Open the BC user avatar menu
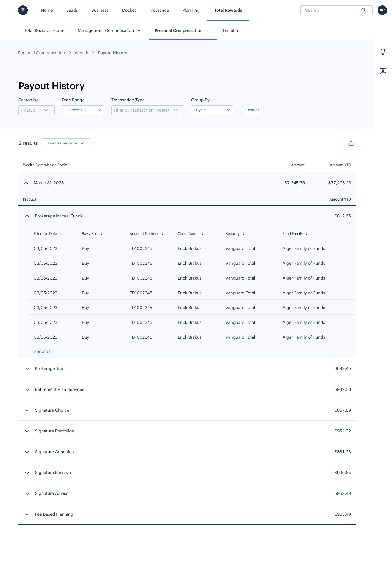The width and height of the screenshot is (392, 585). click(382, 10)
